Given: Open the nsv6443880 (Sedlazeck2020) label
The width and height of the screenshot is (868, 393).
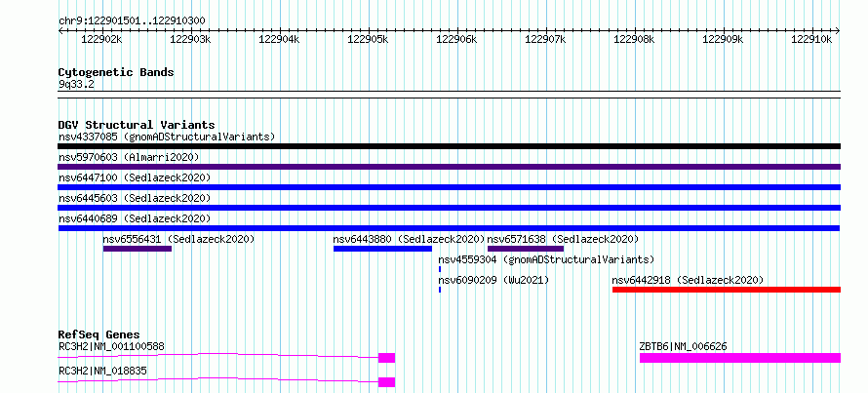Looking at the screenshot, I should [409, 239].
